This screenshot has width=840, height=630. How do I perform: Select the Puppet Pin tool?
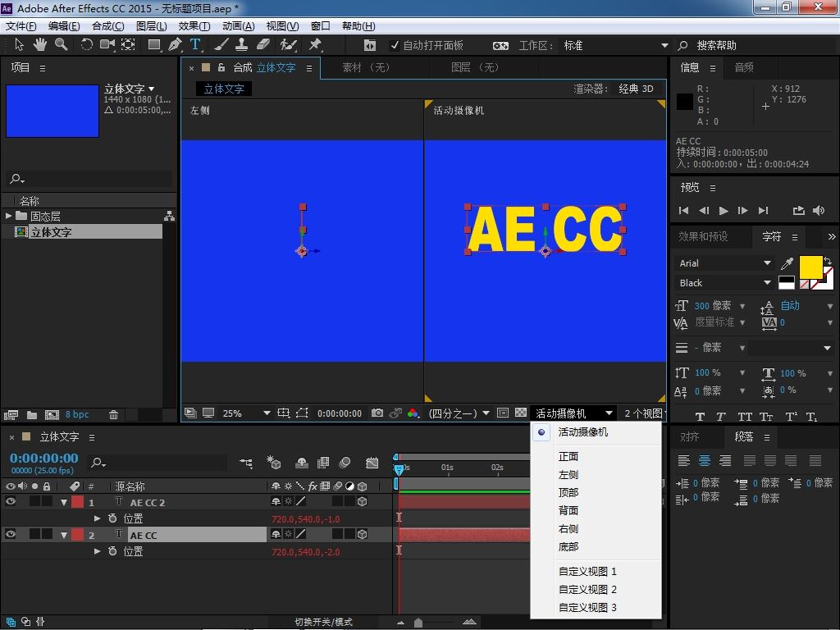click(315, 45)
